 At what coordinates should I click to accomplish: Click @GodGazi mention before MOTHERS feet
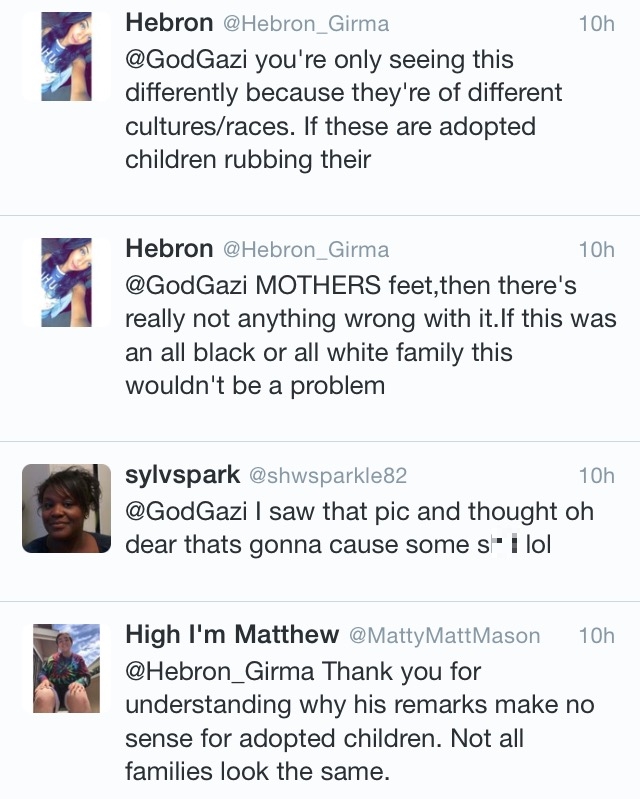coord(186,286)
